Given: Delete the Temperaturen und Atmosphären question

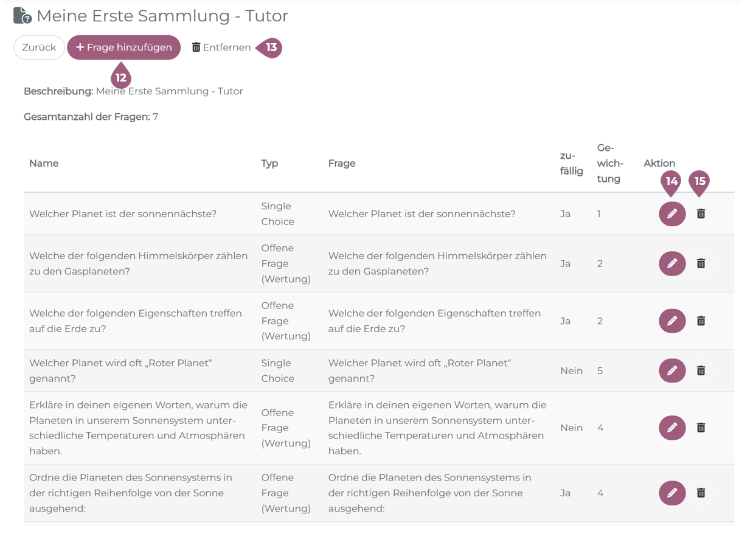Looking at the screenshot, I should coord(701,428).
